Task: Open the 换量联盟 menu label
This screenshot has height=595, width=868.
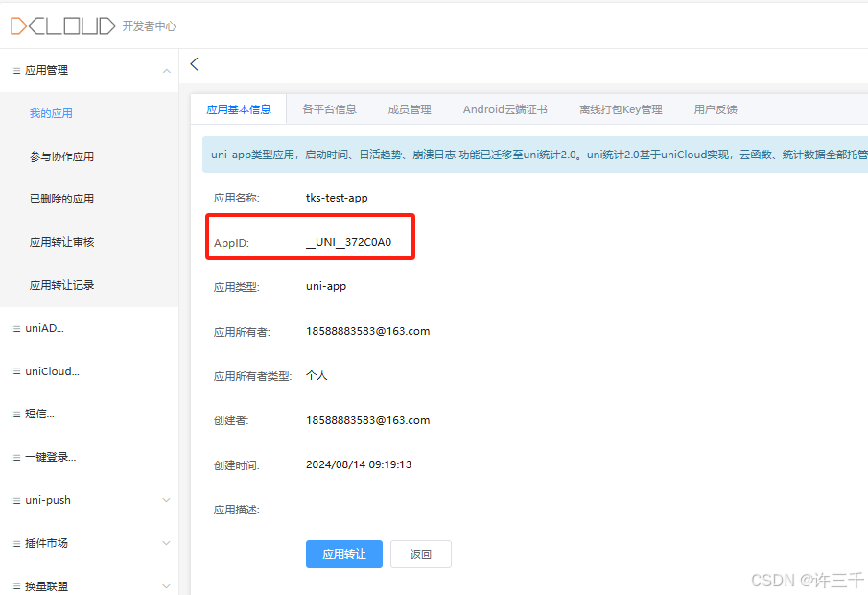Action: pos(46,586)
